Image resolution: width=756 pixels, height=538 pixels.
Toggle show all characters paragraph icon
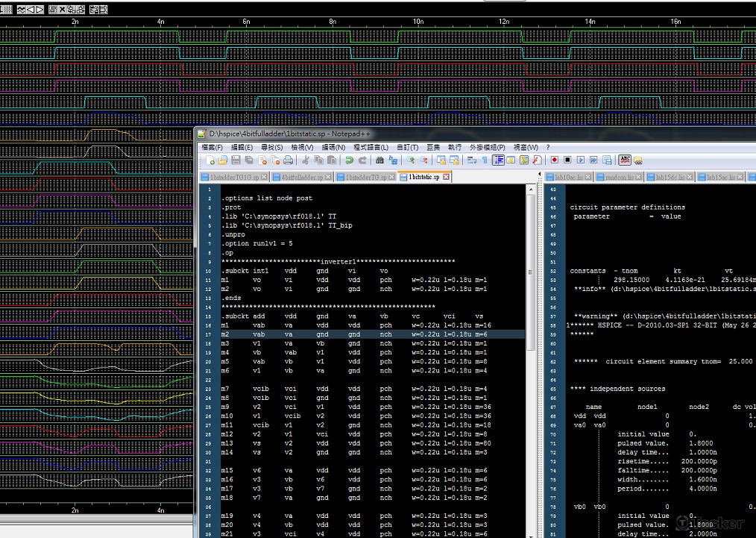(484, 160)
